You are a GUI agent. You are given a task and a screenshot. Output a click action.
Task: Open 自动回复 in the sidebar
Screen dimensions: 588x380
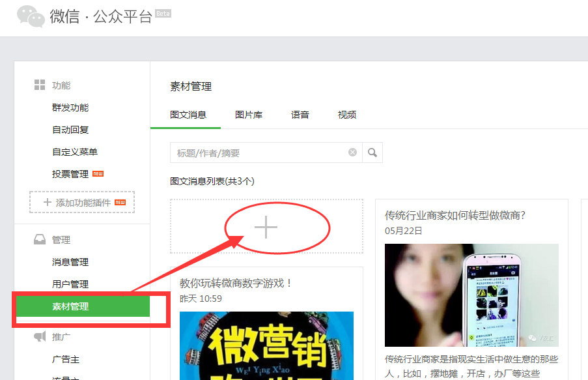point(70,130)
